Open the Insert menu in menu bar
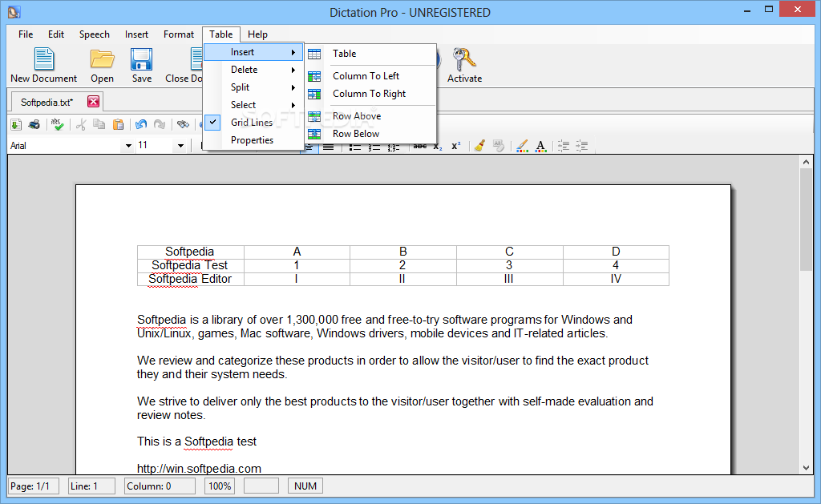Viewport: 821px width, 504px height. click(136, 34)
